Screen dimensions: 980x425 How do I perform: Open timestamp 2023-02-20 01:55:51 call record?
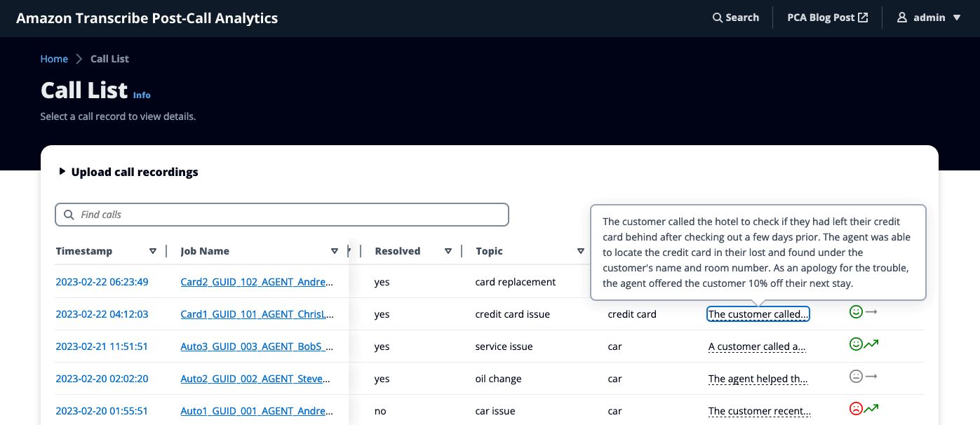coord(102,411)
